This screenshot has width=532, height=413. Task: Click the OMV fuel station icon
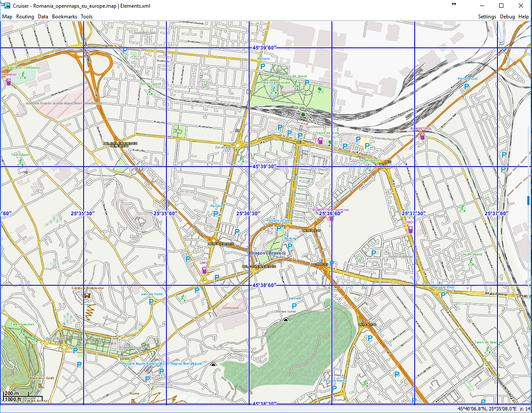(x=204, y=270)
